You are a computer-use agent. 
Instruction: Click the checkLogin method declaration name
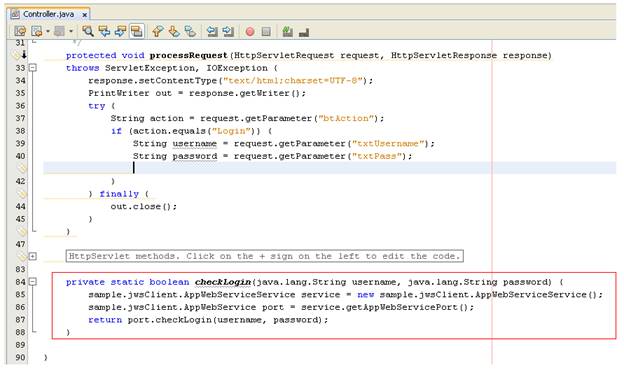(x=223, y=282)
